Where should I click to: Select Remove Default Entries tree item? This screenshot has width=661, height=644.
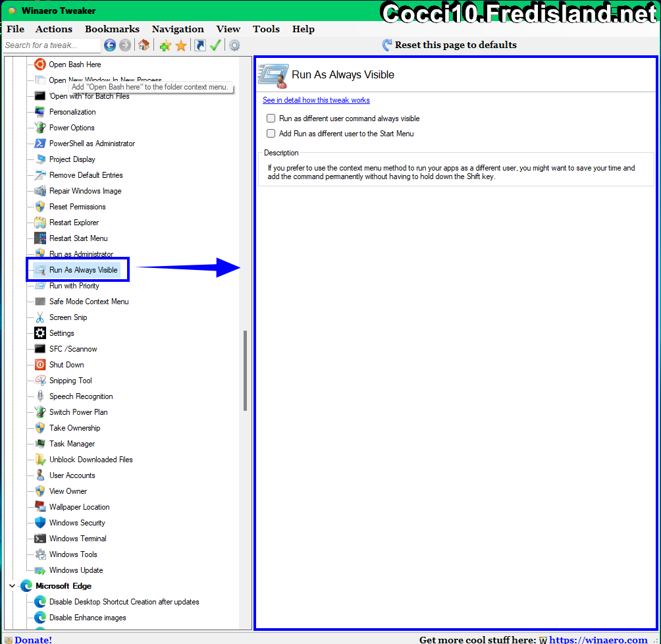point(86,175)
